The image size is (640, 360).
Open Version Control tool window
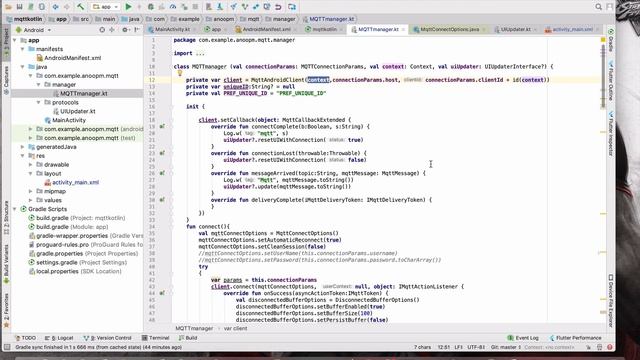pos(108,338)
